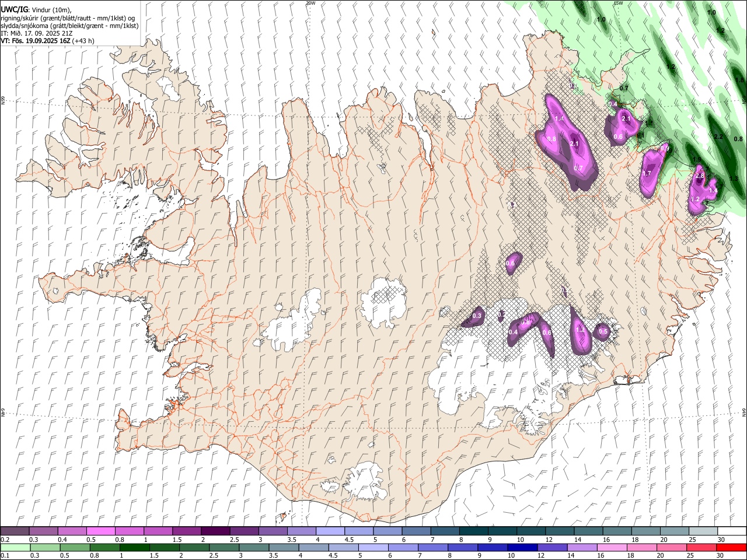
Task: Click the dark green 1 swatch in rain legend
Action: click(135, 547)
